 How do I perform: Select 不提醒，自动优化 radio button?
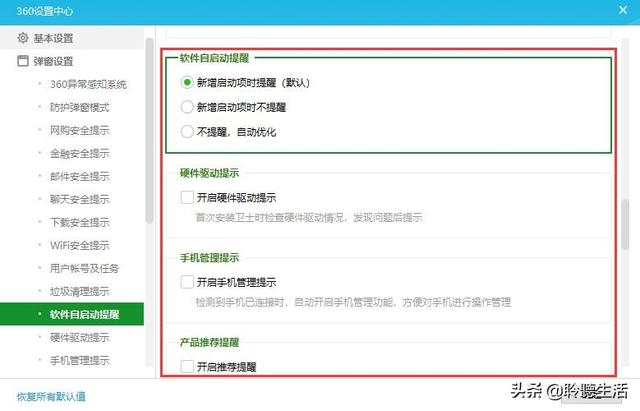(187, 131)
